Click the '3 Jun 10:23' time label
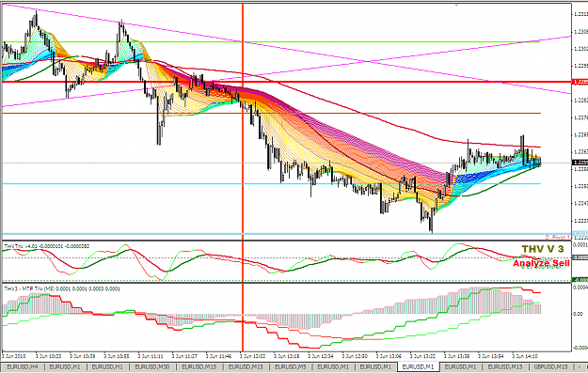This screenshot has height=373, width=588. click(x=48, y=356)
